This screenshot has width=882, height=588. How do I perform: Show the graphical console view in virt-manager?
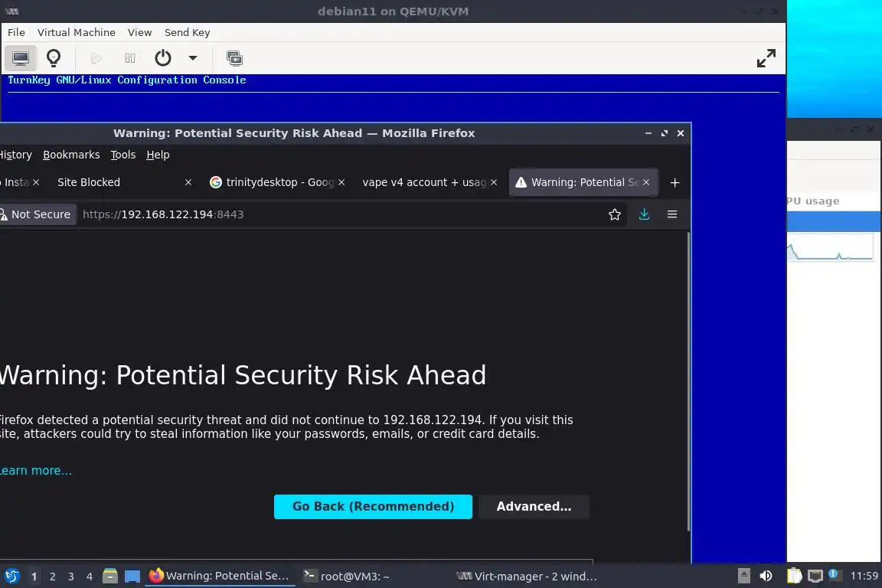click(x=21, y=58)
